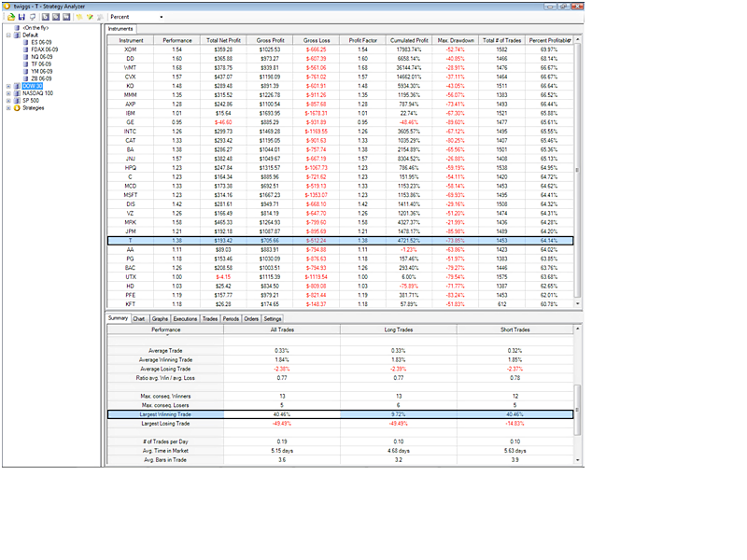Click the summary panel scroll-down arrow
The image size is (747, 560).
(577, 460)
